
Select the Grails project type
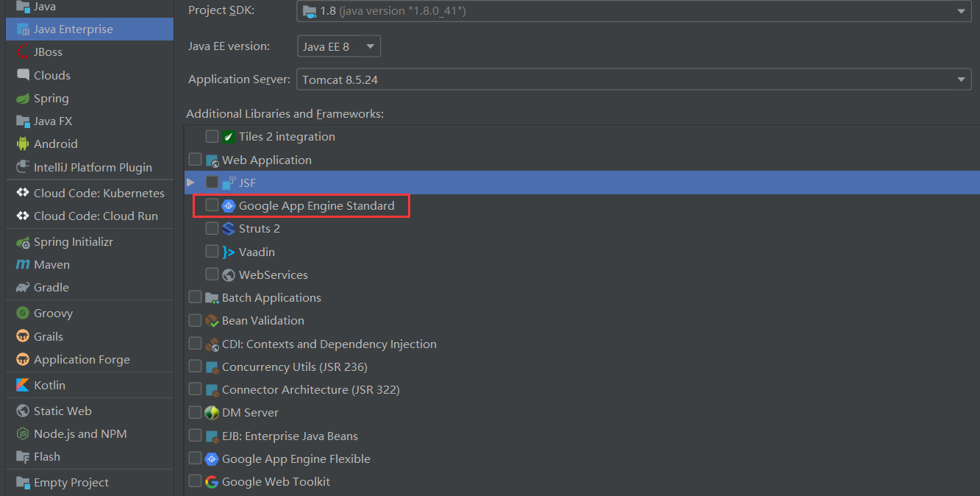pyautogui.click(x=49, y=336)
